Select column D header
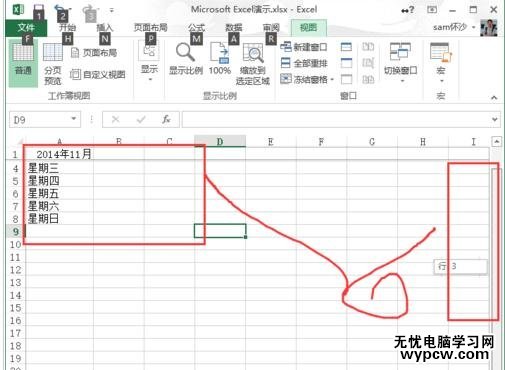The width and height of the screenshot is (505, 370). point(220,142)
